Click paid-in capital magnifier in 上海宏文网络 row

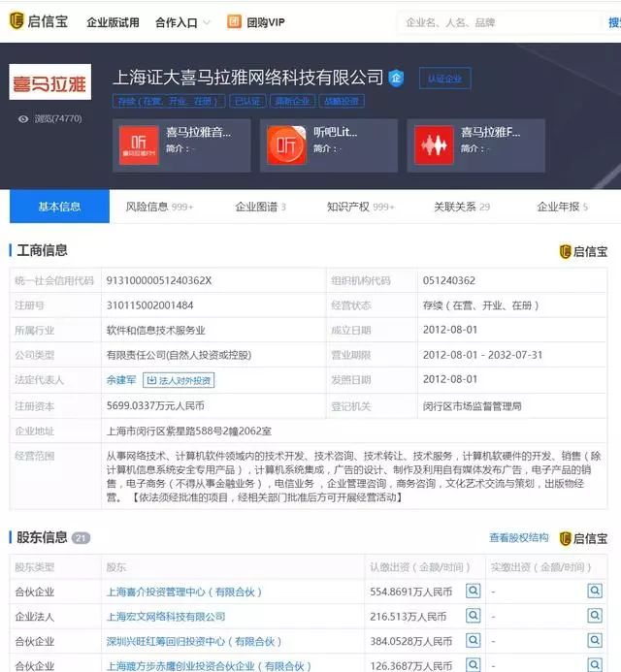(x=595, y=616)
